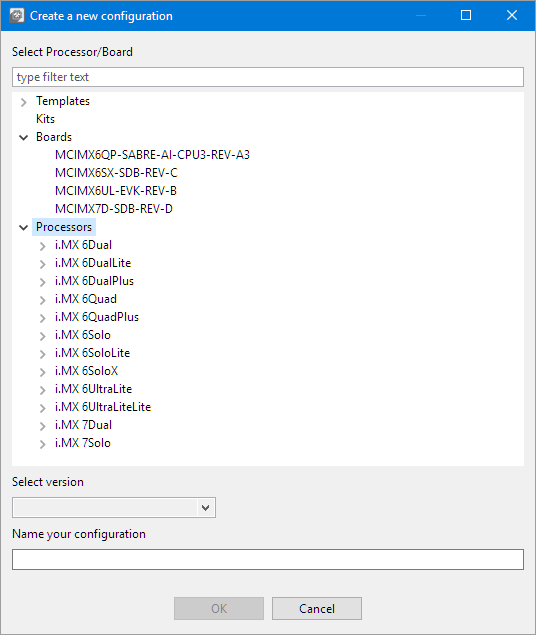The width and height of the screenshot is (536, 635).
Task: Select the i.MX 7Dual processor
Action: (x=83, y=425)
